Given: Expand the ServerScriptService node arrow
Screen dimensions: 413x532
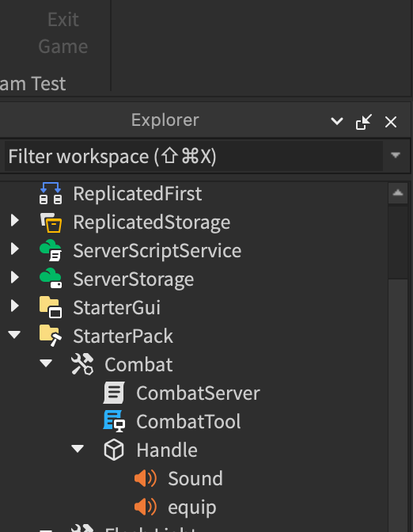Looking at the screenshot, I should coord(14,249).
